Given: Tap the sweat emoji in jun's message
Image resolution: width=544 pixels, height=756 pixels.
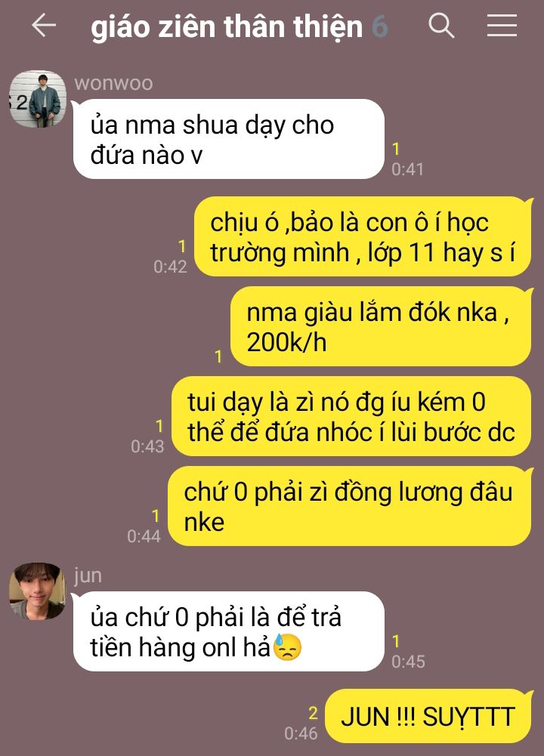Looking at the screenshot, I should click(287, 647).
